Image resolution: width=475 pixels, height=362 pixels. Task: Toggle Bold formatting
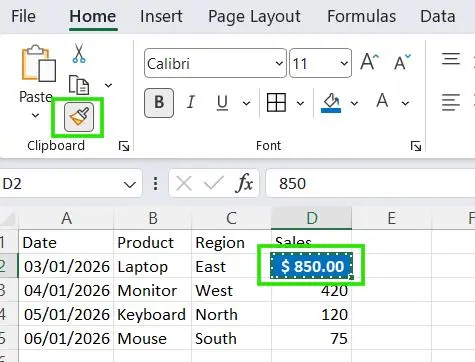click(159, 103)
